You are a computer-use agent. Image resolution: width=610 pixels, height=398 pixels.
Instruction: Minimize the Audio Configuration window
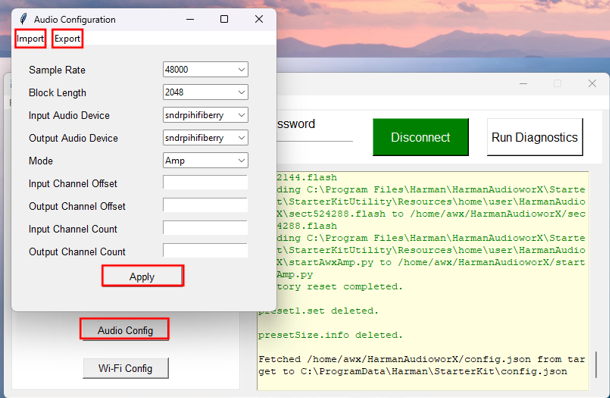(190, 19)
